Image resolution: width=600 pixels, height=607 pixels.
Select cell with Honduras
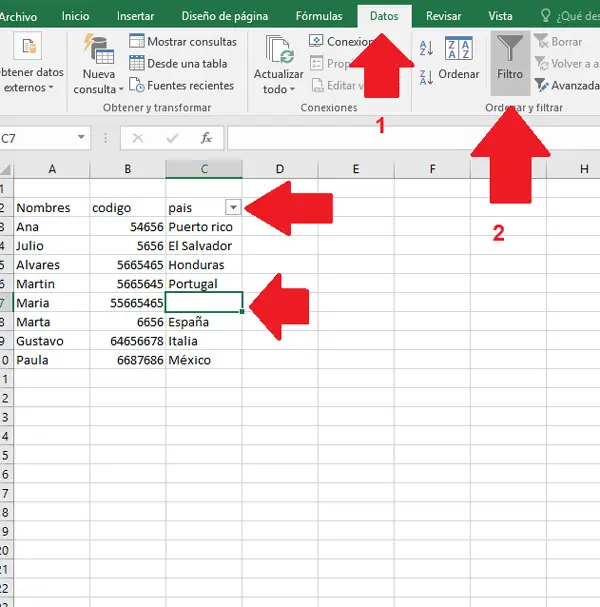[x=204, y=264]
